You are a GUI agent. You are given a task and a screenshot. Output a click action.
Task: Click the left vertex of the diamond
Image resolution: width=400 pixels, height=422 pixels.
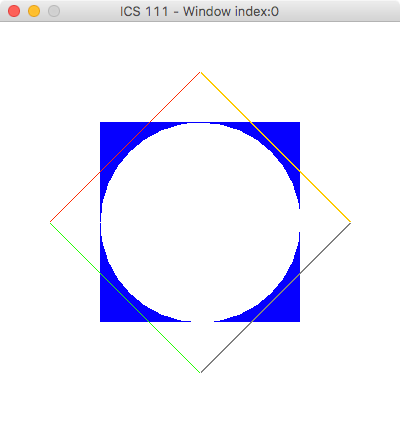50,222
